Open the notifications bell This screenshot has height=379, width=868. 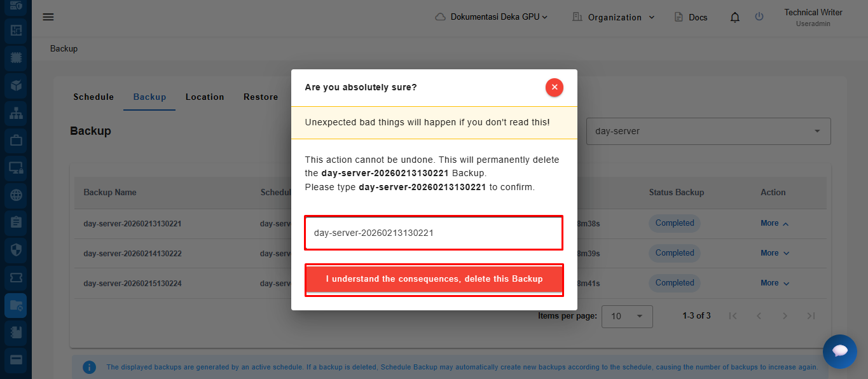735,18
